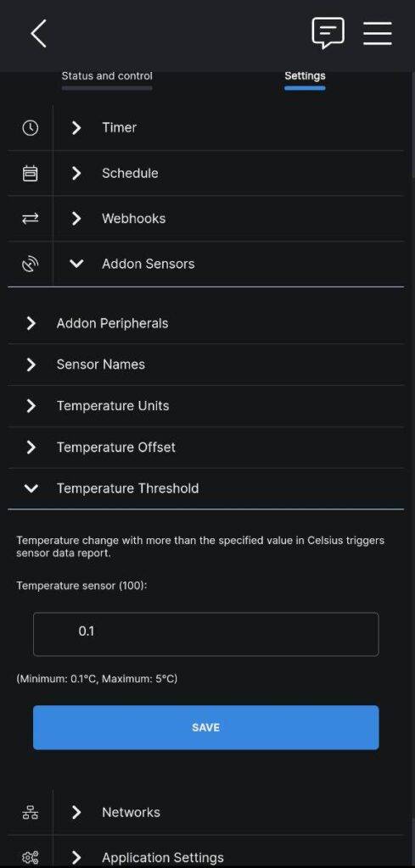Expand Addon Peripherals
The image size is (415, 868).
(x=206, y=323)
